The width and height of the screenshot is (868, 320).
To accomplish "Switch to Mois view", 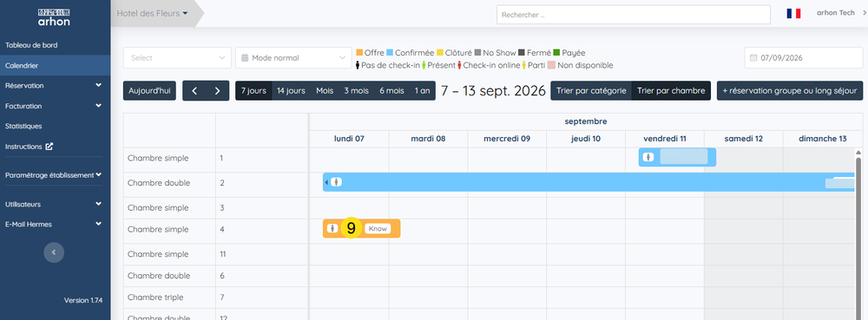I will tap(325, 91).
